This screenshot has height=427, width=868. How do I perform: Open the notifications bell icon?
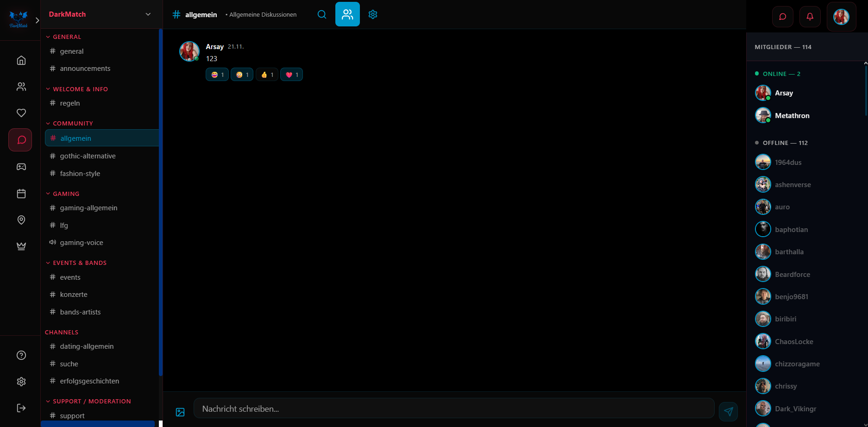point(810,16)
